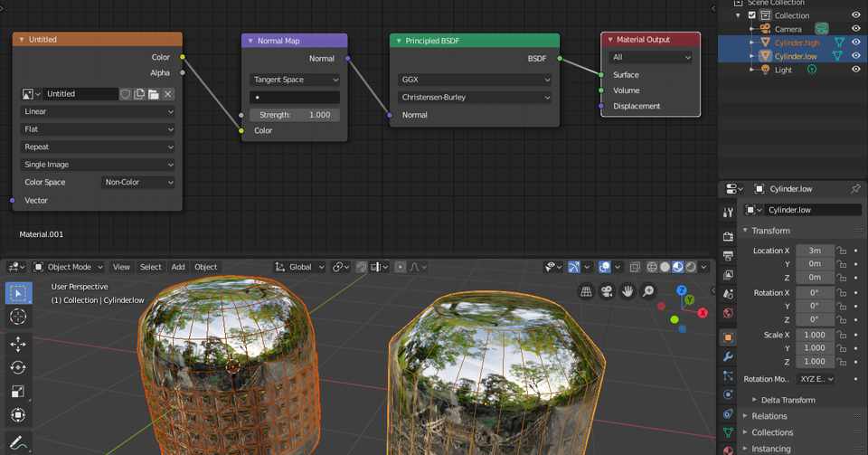Switch to rendered viewport shading
Viewport: 868px width, 455px height.
pyautogui.click(x=691, y=267)
